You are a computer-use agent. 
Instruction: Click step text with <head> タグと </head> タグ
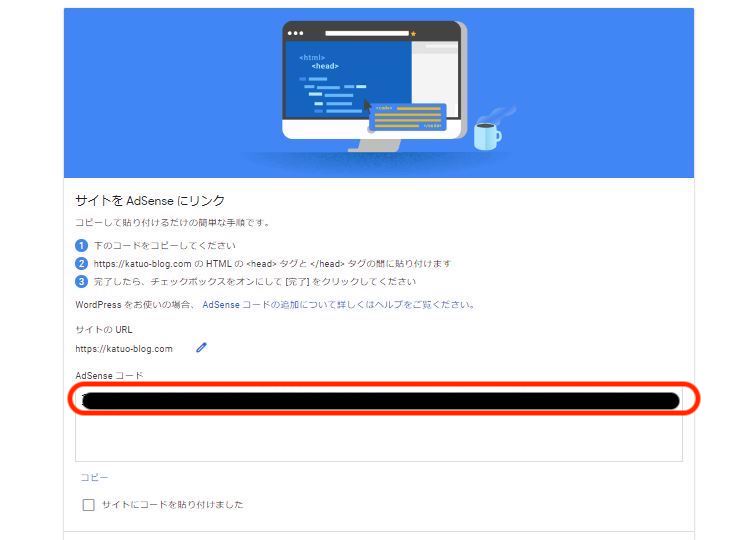[x=272, y=264]
